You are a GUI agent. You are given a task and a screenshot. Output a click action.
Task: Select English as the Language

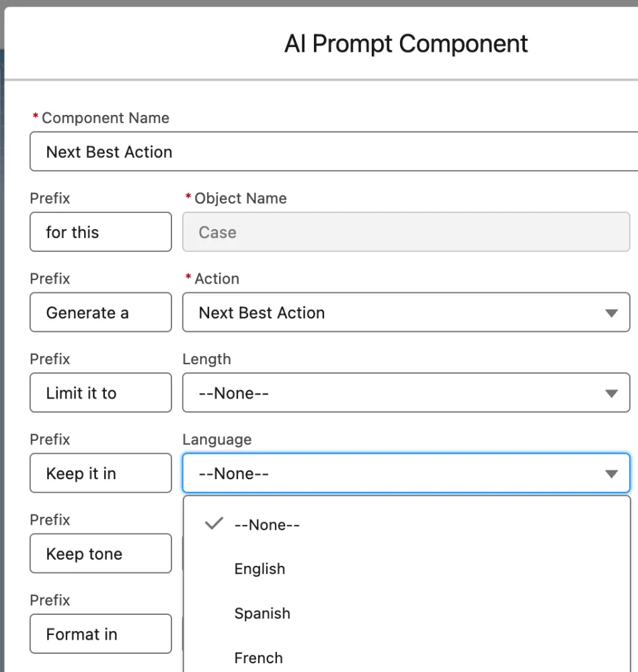(x=260, y=569)
